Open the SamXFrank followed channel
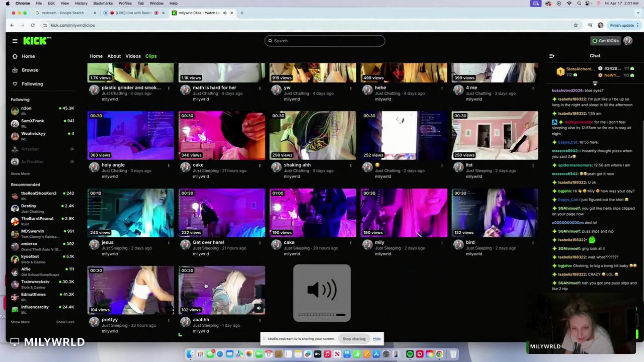Image resolution: width=644 pixels, height=362 pixels. point(42,123)
